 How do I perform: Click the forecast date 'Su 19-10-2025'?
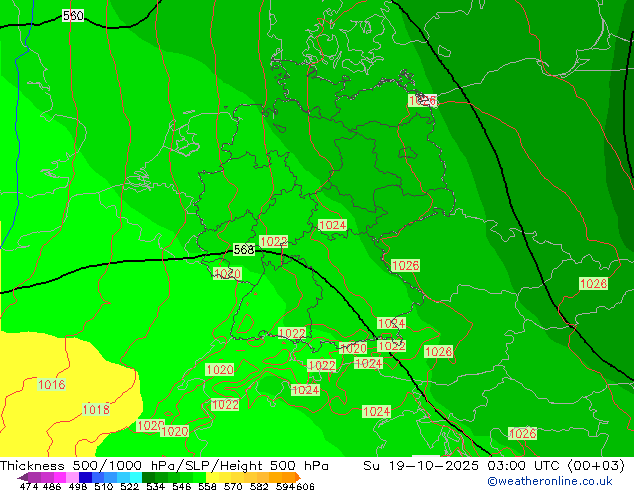[421, 466]
